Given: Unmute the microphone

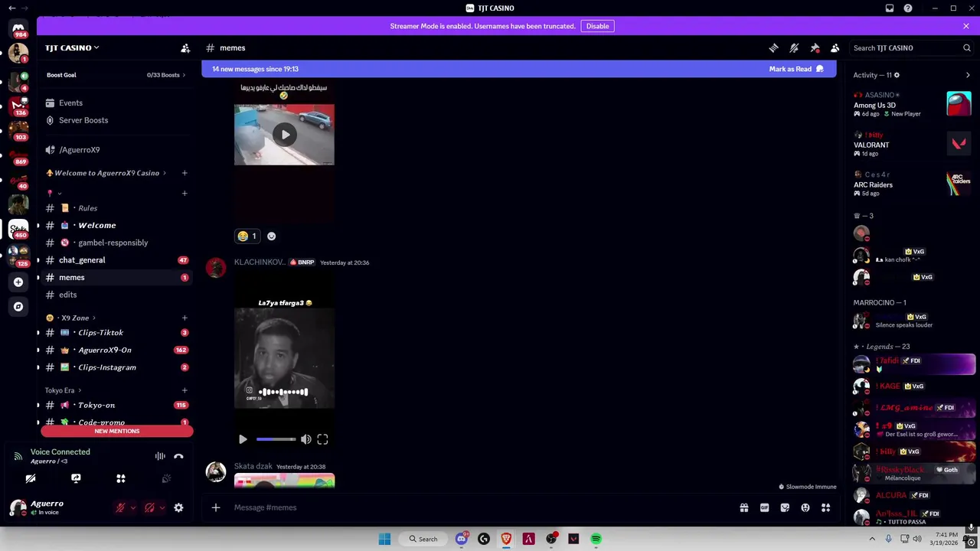Looking at the screenshot, I should [120, 507].
